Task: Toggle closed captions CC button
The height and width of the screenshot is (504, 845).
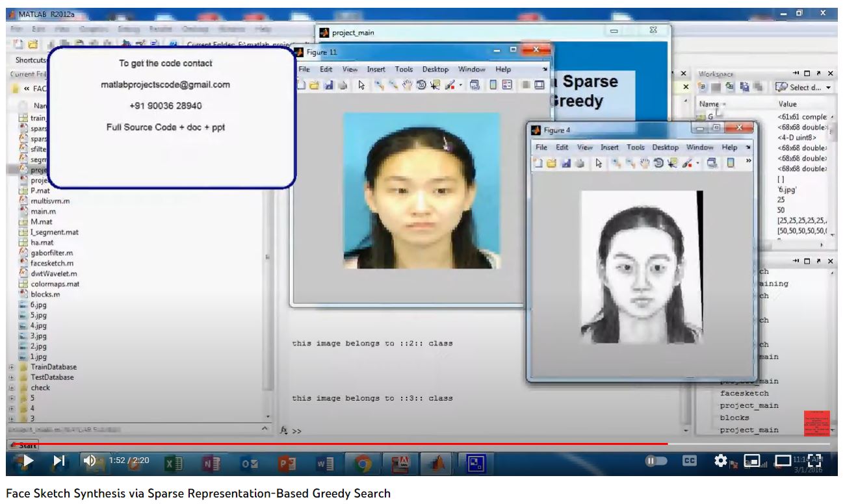Action: pos(690,460)
